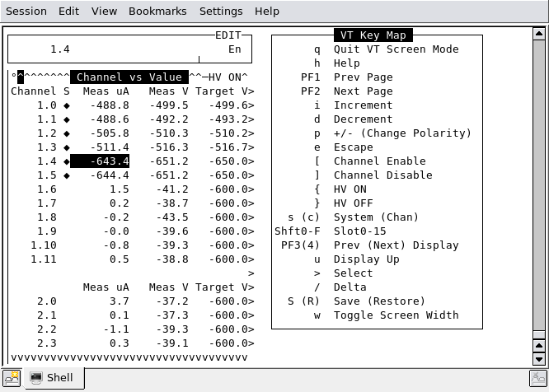The width and height of the screenshot is (549, 392).
Task: Click highlighted value -643.4 for channel 1.4
Action: point(100,161)
